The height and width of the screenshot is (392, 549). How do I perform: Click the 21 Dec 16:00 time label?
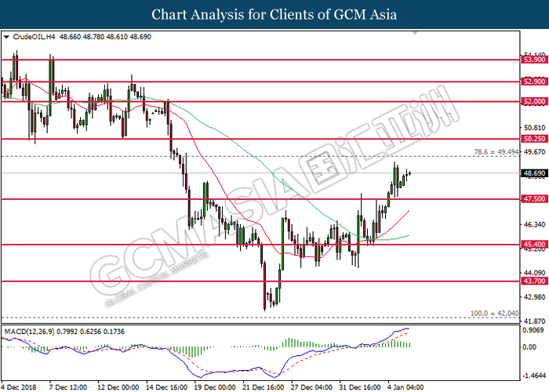pyautogui.click(x=263, y=387)
